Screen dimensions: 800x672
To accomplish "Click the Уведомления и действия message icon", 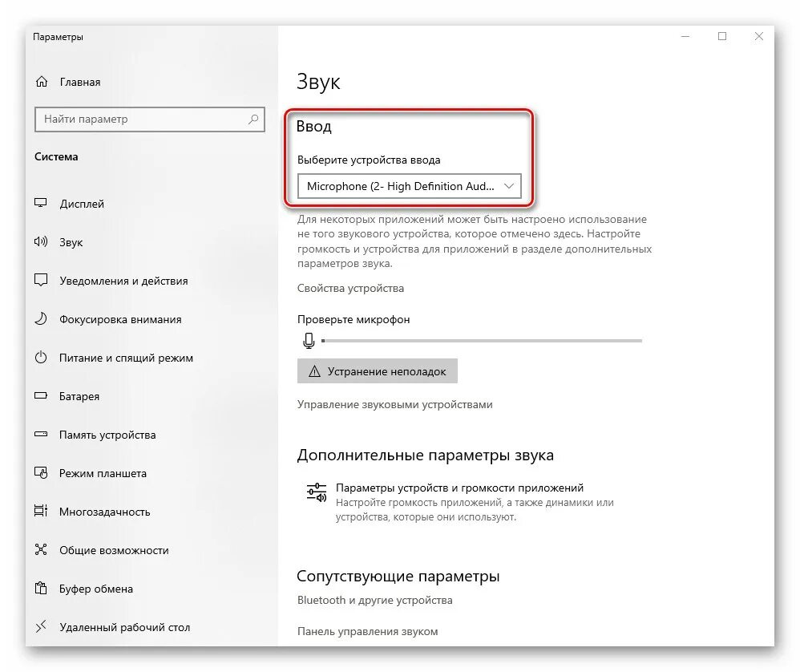I will [x=40, y=280].
